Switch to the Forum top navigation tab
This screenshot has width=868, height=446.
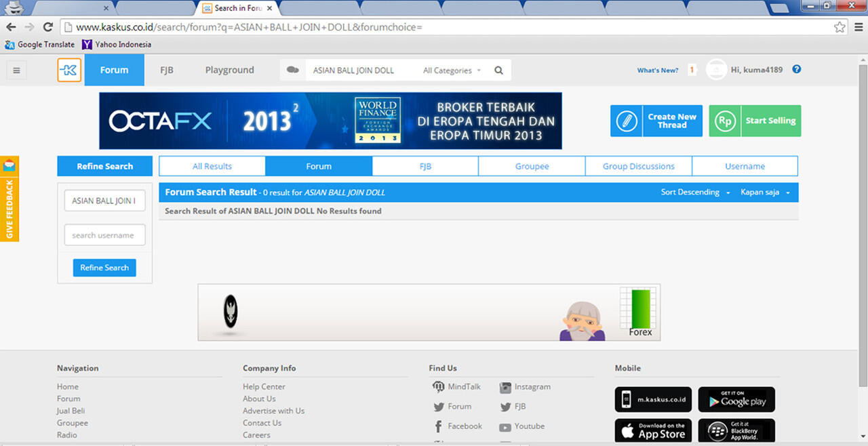tap(114, 70)
